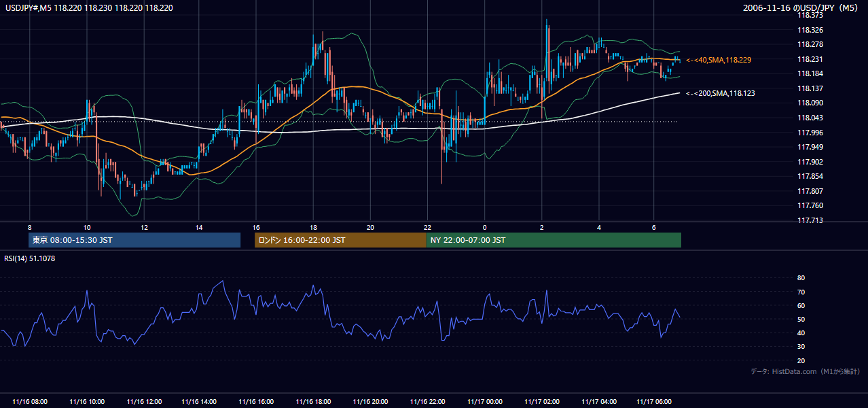Click price axis label 117.996
The width and height of the screenshot is (868, 408).
[810, 133]
